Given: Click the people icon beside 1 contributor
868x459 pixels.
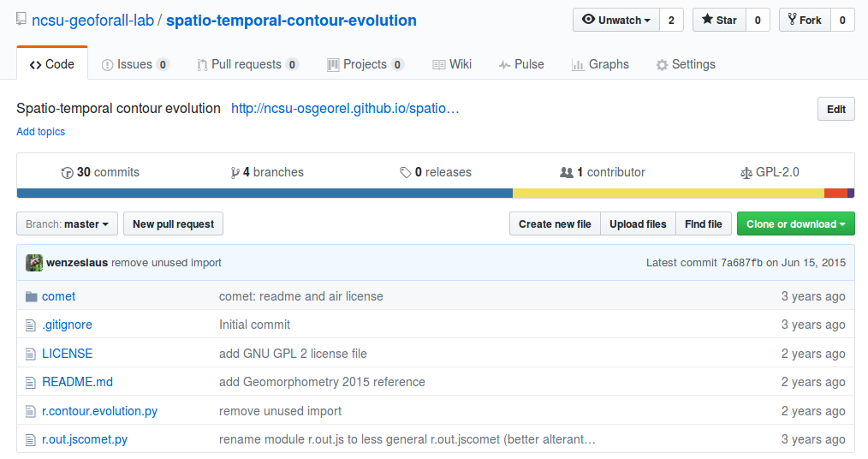Looking at the screenshot, I should (567, 173).
